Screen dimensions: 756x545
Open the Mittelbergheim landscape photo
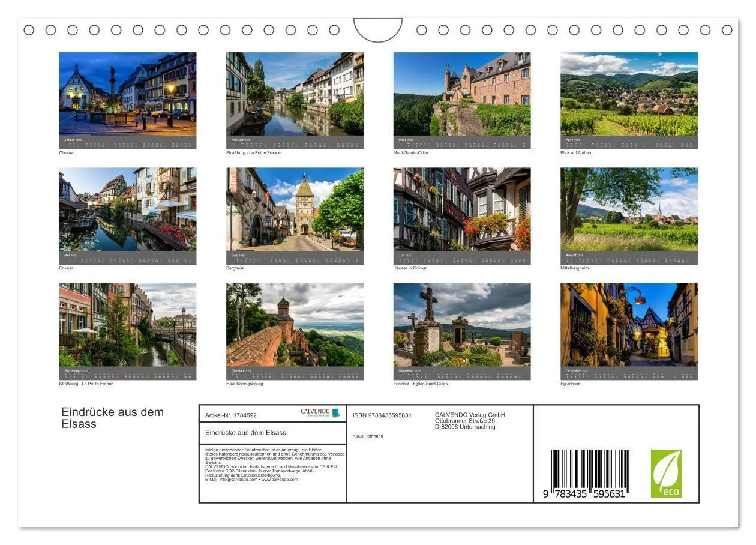(629, 209)
